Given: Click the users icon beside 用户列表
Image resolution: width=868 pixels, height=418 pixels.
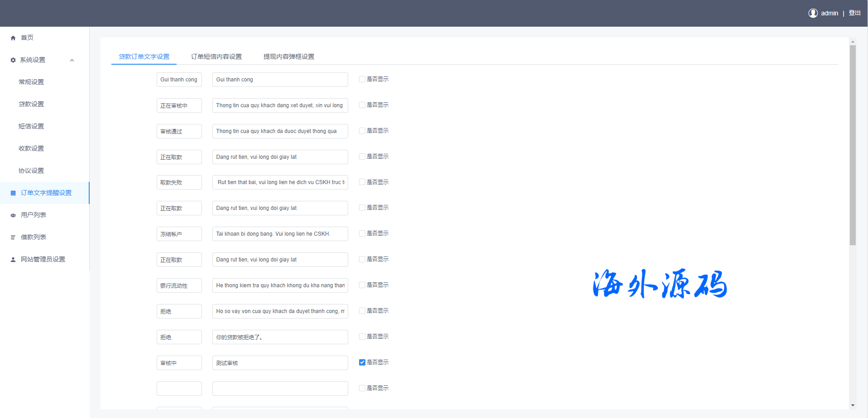Looking at the screenshot, I should pyautogui.click(x=13, y=215).
